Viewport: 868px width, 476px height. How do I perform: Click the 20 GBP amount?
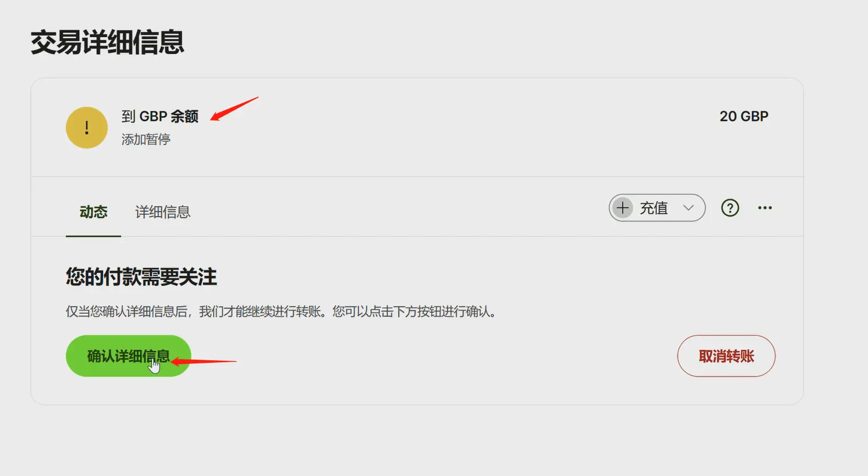click(x=744, y=116)
